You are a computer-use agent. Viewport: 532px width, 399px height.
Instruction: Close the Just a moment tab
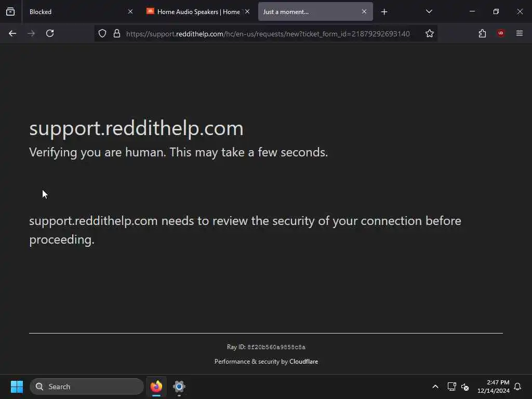click(x=364, y=11)
